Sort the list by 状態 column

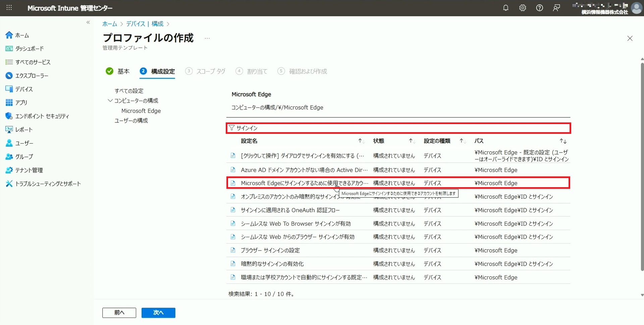[x=412, y=141]
